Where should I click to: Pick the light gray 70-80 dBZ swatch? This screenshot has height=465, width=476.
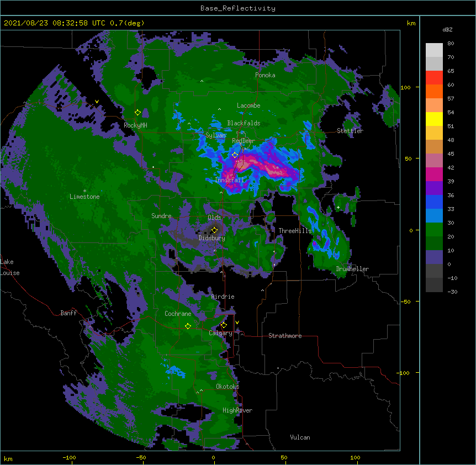point(434,50)
